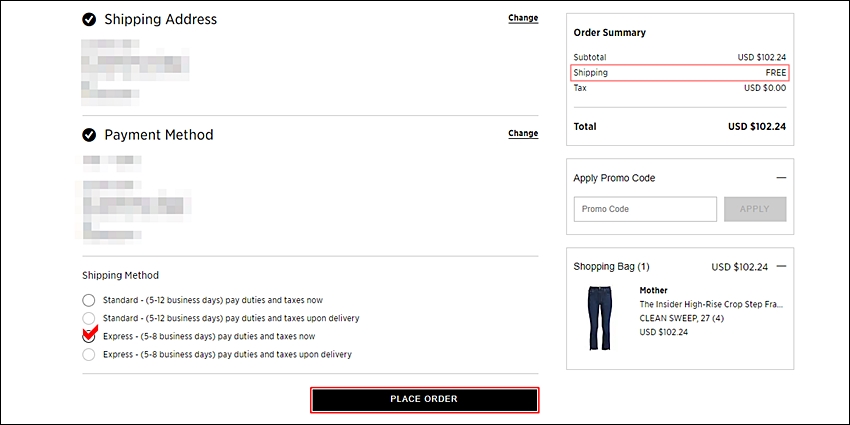The width and height of the screenshot is (850, 425).
Task: Select Express shipping pay duties now
Action: pyautogui.click(x=88, y=337)
